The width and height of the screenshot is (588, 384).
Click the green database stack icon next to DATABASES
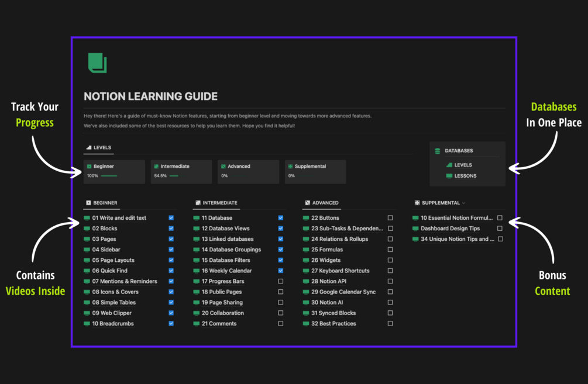click(x=437, y=151)
